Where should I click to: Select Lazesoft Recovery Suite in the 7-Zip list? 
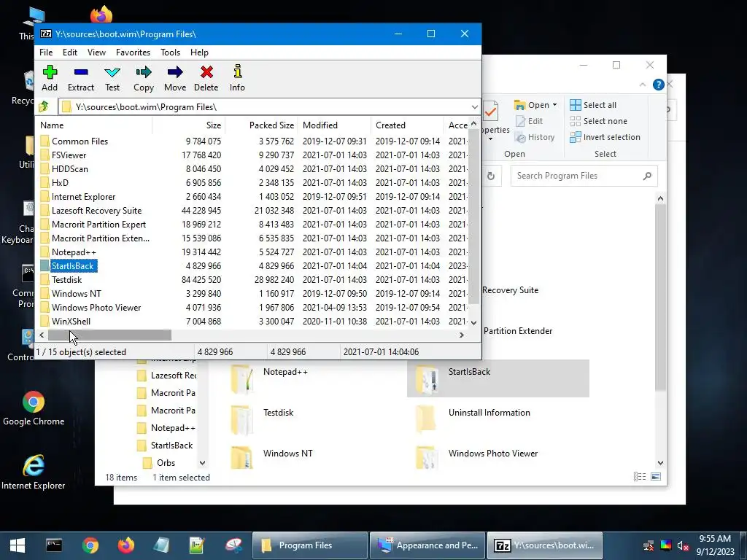252,210
